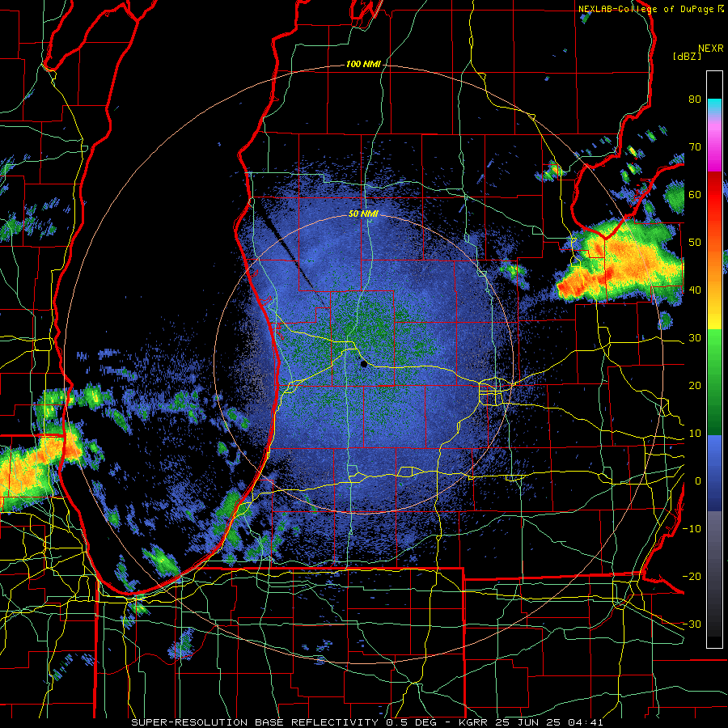Pick the cyan top of the color bar

[714, 104]
